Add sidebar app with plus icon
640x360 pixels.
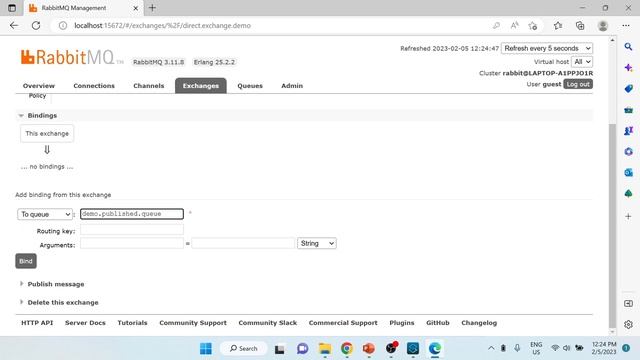coord(628,216)
